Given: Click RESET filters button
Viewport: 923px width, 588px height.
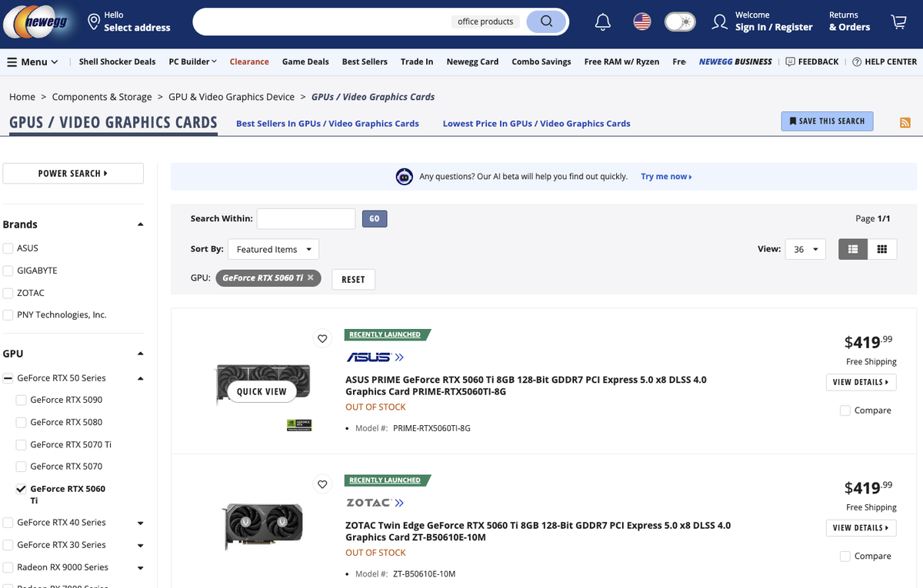Looking at the screenshot, I should click(353, 279).
